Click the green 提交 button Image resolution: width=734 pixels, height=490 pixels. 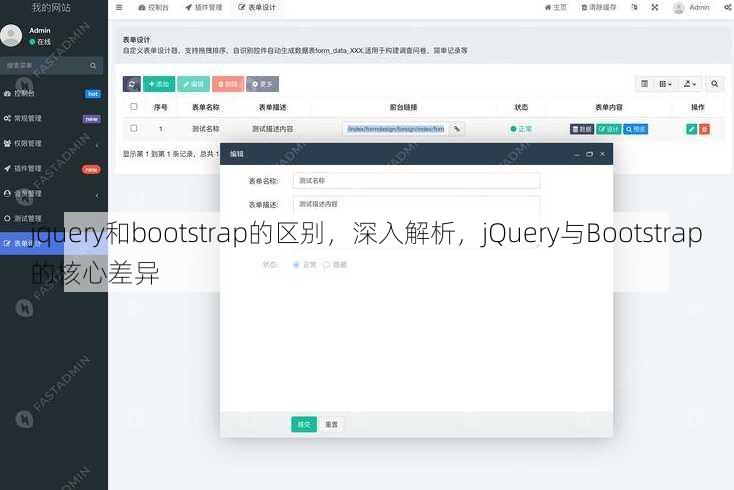(304, 424)
